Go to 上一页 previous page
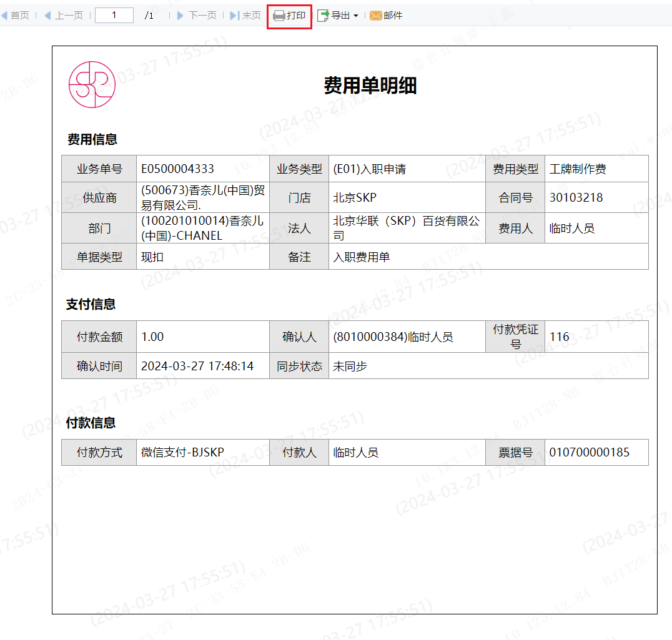Image resolution: width=672 pixels, height=640 pixels. click(x=69, y=16)
